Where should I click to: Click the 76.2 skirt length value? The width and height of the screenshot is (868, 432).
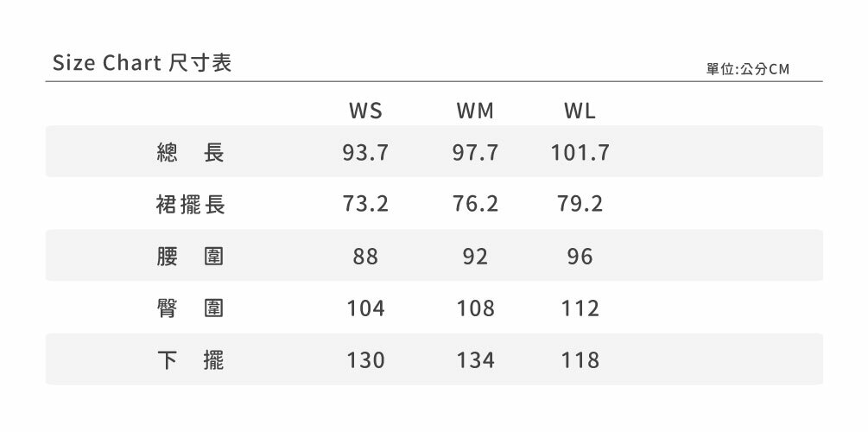coord(475,205)
